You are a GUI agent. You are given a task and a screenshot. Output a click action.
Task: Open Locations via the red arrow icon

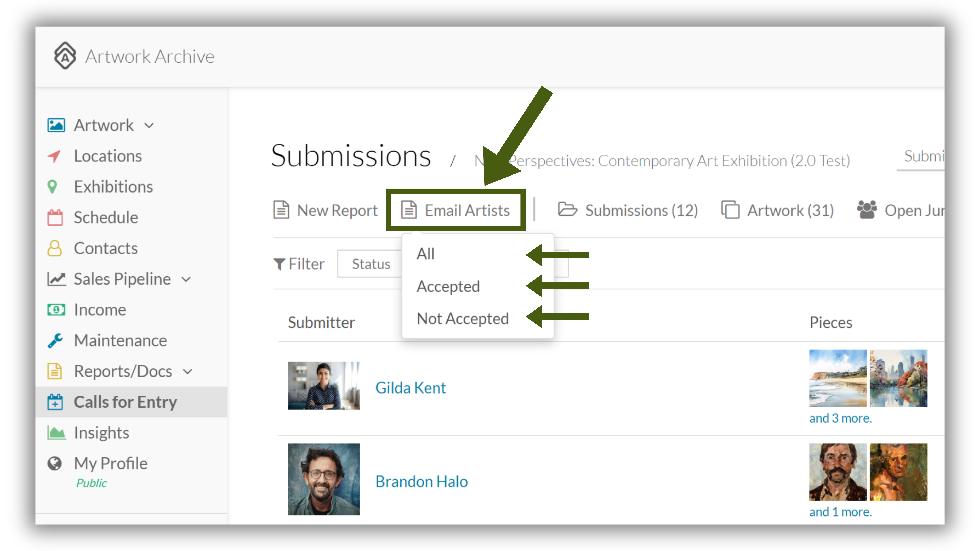[54, 156]
